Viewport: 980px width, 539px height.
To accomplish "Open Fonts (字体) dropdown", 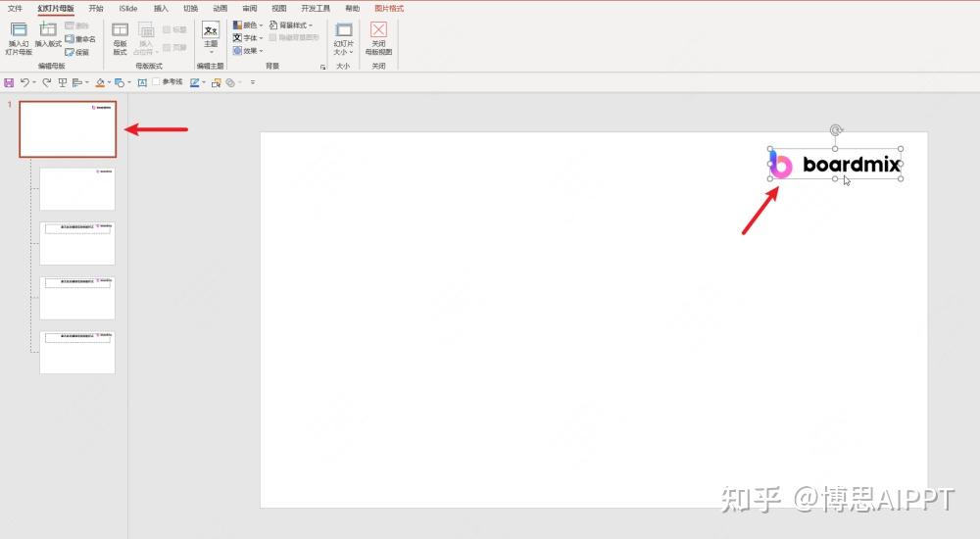I will click(248, 37).
